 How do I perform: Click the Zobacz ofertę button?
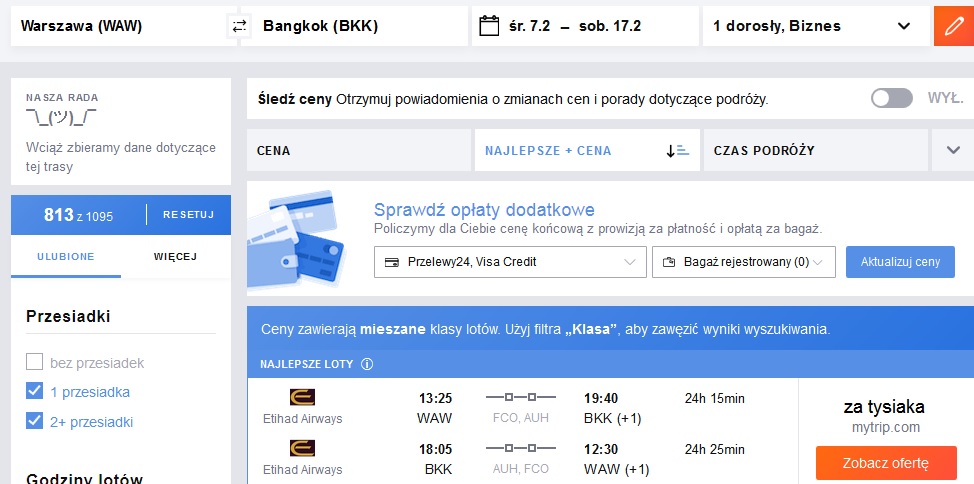click(x=886, y=463)
